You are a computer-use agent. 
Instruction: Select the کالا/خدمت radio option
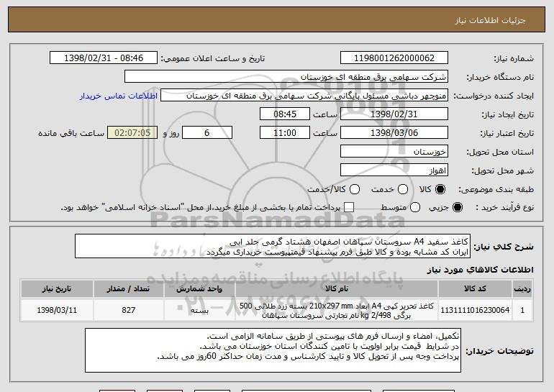(355, 189)
